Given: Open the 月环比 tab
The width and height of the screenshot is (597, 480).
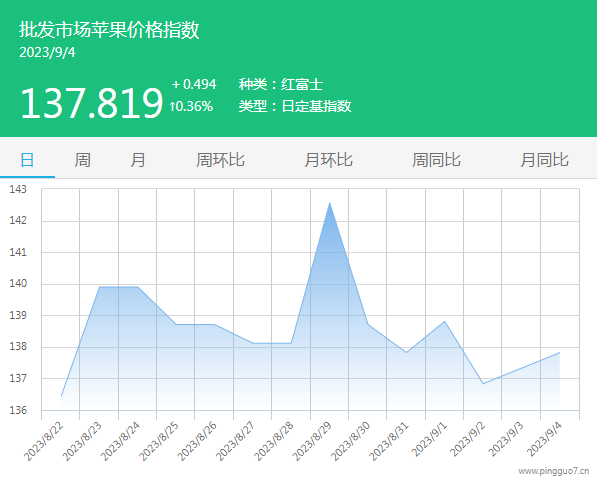Looking at the screenshot, I should pyautogui.click(x=328, y=160).
